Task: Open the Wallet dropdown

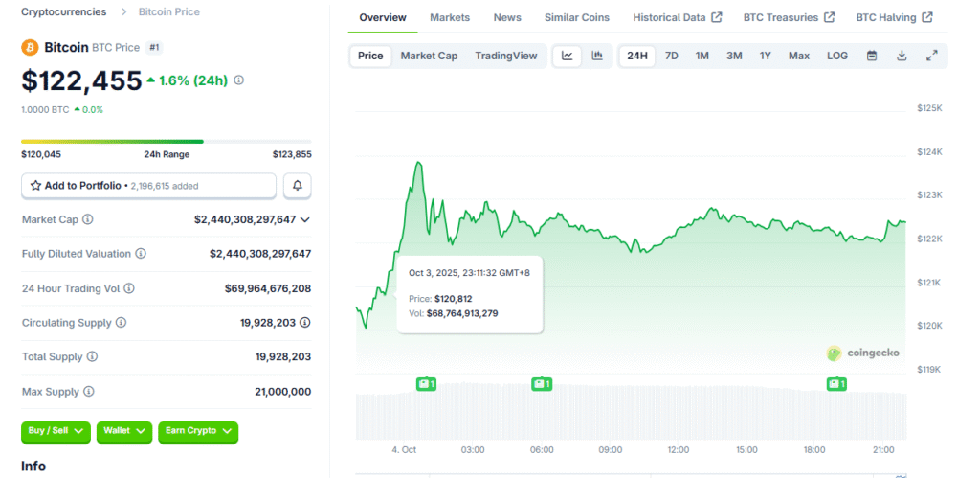Action: (x=124, y=431)
